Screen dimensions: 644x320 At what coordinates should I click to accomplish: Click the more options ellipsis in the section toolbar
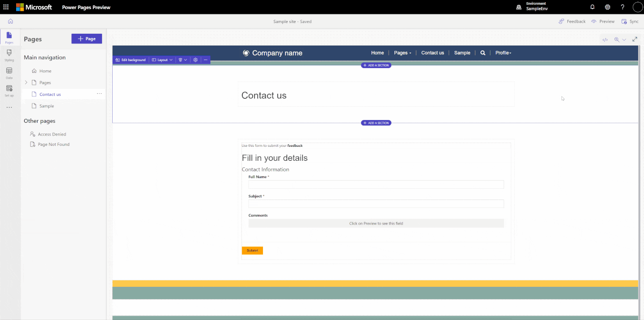(x=206, y=59)
